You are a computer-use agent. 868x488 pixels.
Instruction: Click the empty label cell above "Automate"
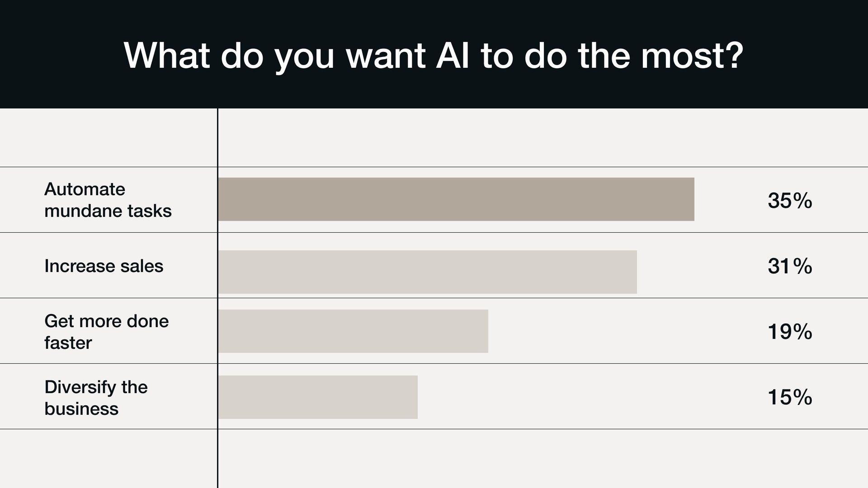108,138
